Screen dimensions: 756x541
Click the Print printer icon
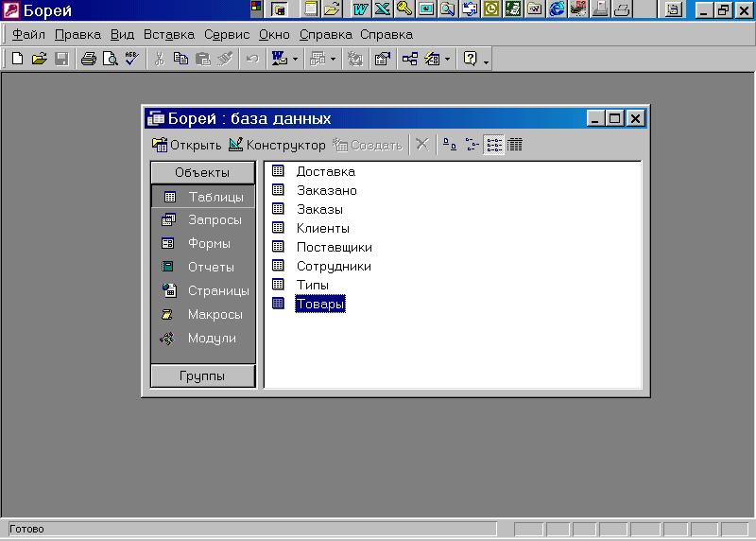tap(88, 59)
